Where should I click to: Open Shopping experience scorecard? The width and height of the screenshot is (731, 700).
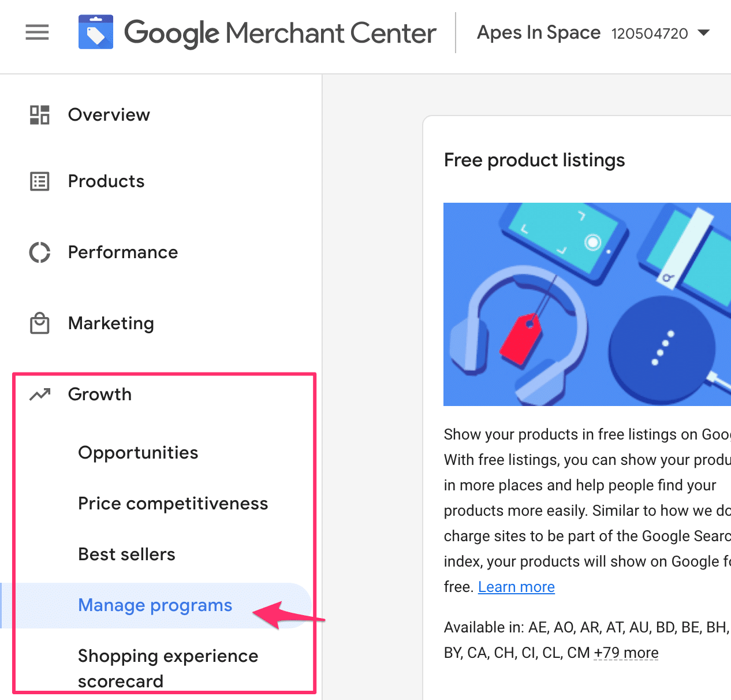[x=168, y=669]
